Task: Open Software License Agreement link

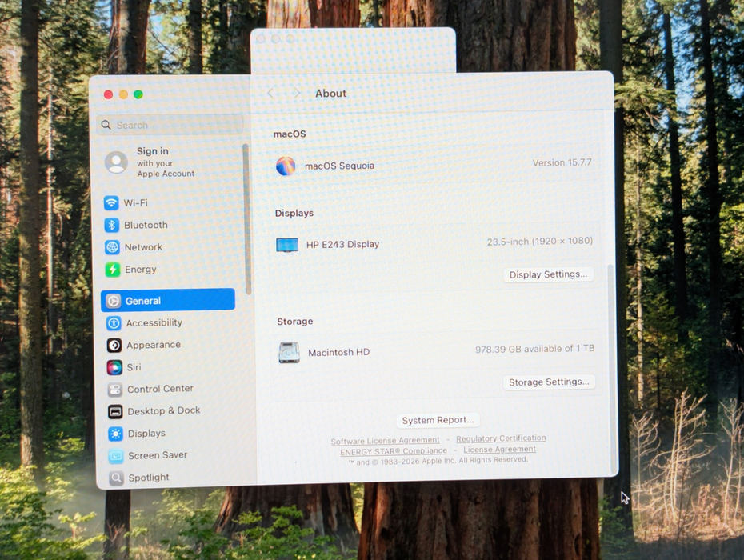Action: click(x=386, y=441)
